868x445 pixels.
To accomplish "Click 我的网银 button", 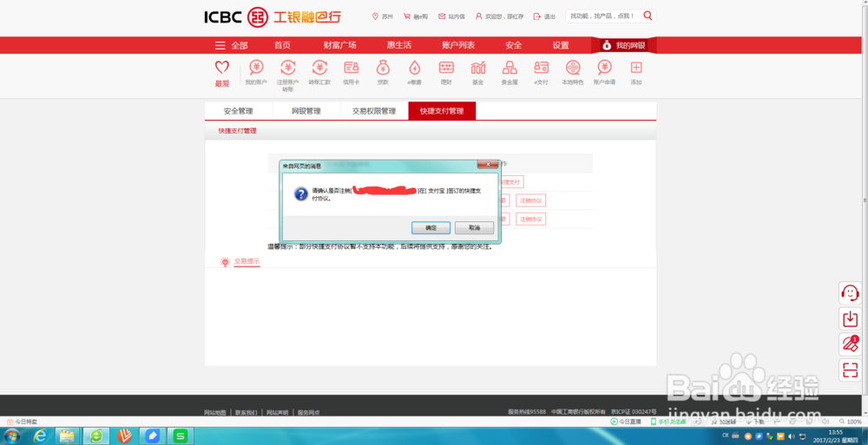I will coord(624,45).
